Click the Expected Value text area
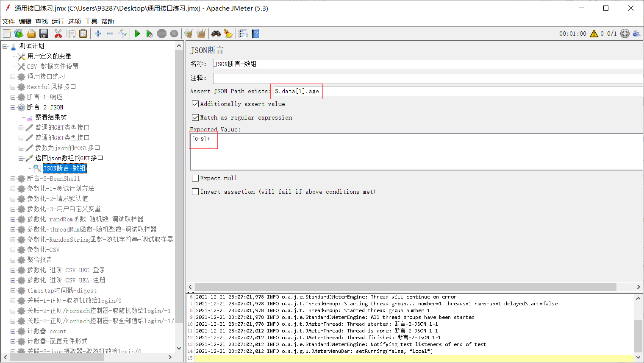Image resolution: width=644 pixels, height=363 pixels. pos(416,152)
